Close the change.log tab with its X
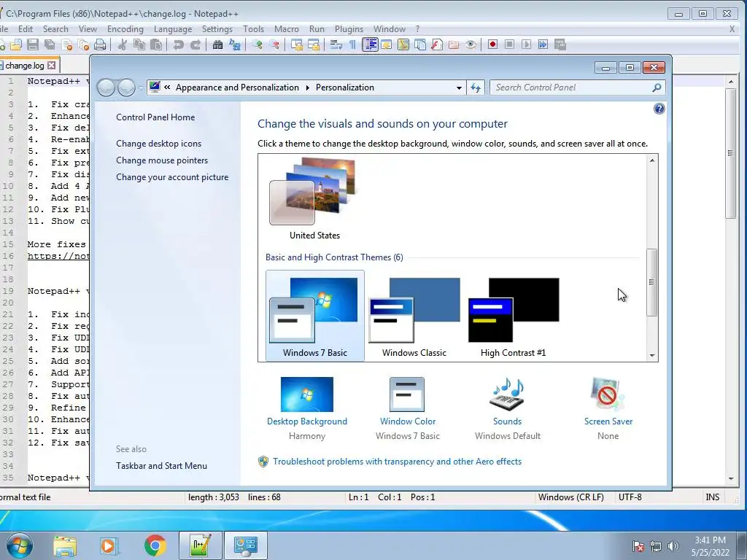 pyautogui.click(x=52, y=65)
